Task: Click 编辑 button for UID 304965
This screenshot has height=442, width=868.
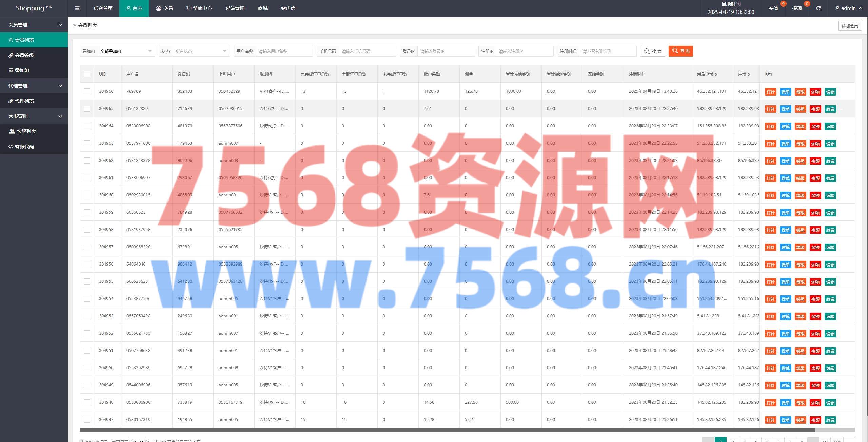Action: [830, 109]
